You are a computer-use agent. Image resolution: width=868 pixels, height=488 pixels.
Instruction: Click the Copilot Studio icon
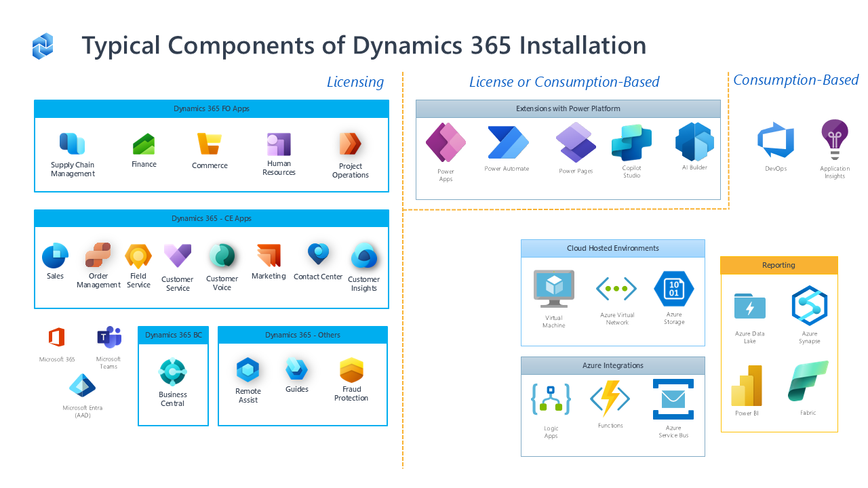pyautogui.click(x=631, y=143)
